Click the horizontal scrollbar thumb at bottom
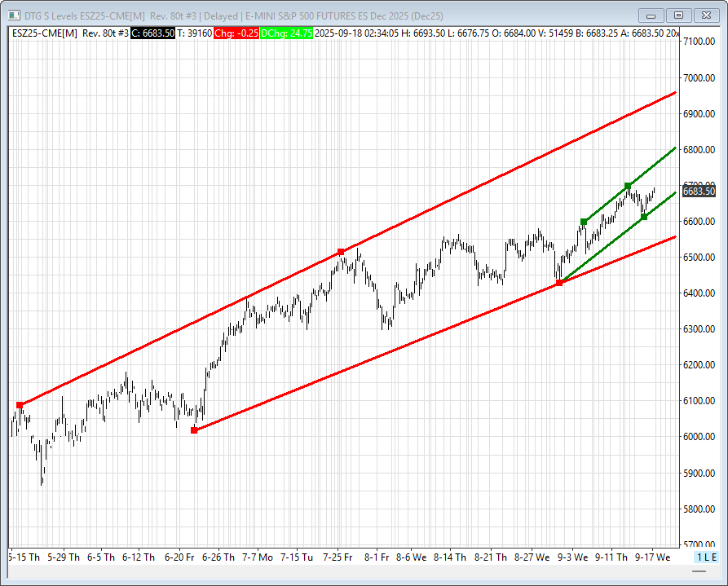This screenshot has width=728, height=586. click(x=699, y=571)
